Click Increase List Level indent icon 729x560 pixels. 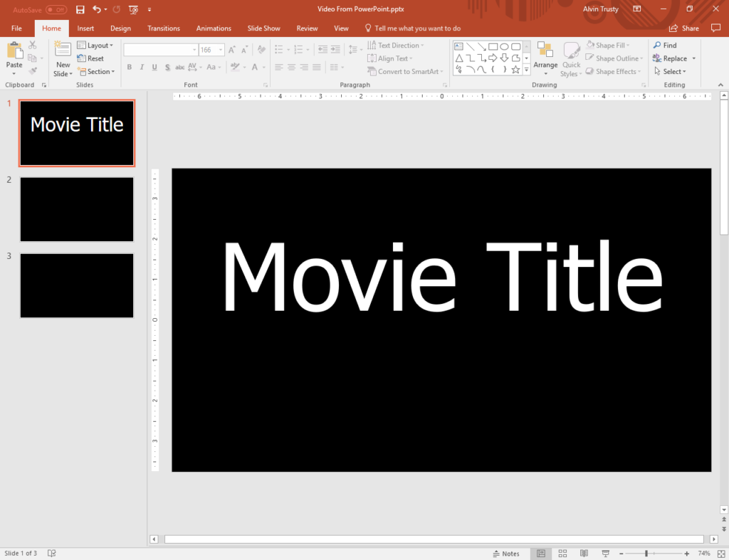click(x=335, y=49)
